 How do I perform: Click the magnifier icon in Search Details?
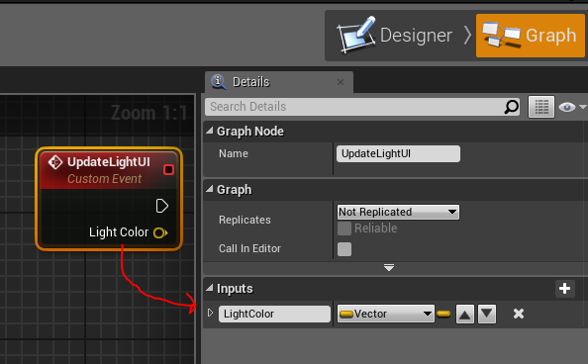pyautogui.click(x=511, y=107)
